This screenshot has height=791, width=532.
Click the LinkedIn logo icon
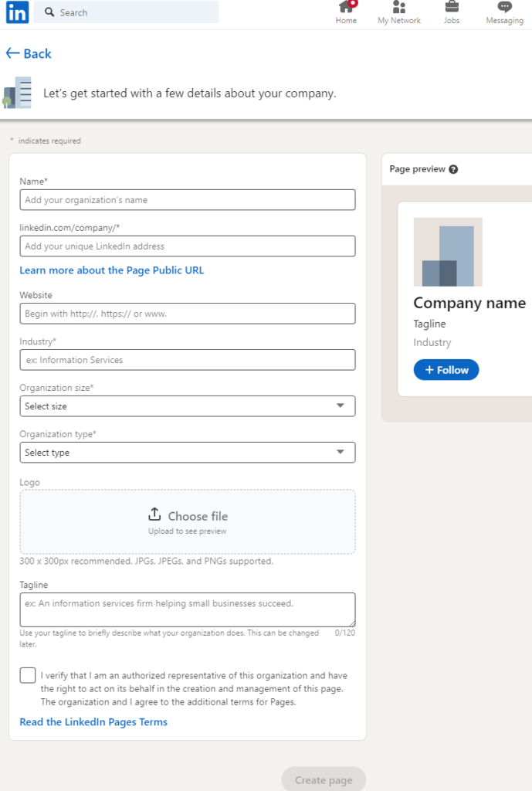17,12
